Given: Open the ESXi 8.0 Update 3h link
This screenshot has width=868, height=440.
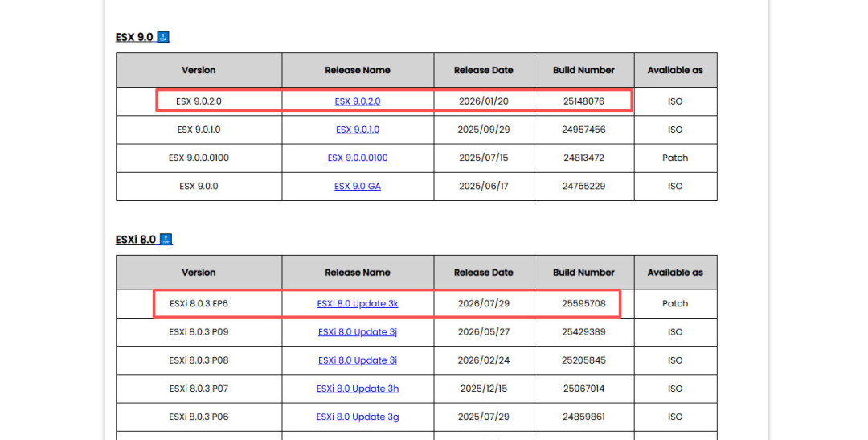Looking at the screenshot, I should pyautogui.click(x=358, y=389).
